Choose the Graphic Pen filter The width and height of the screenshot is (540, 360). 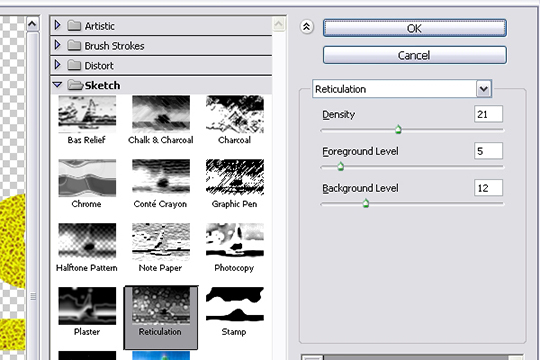click(x=235, y=178)
